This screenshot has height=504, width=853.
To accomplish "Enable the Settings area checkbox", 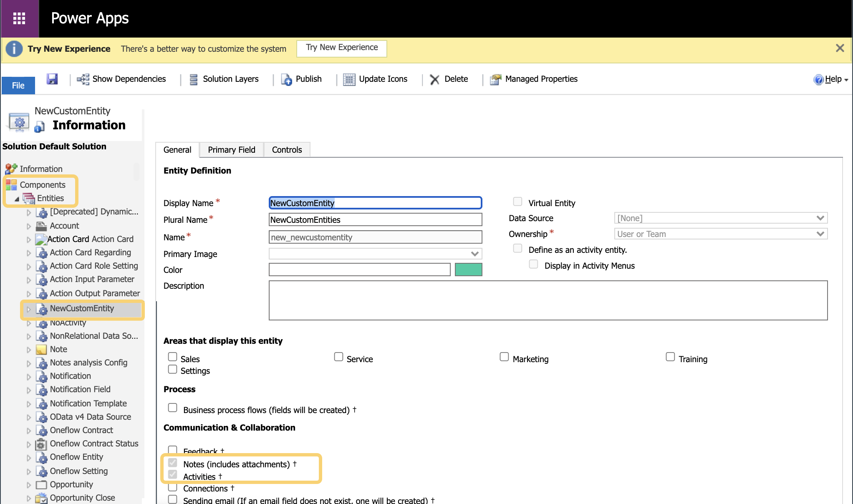I will 172,369.
